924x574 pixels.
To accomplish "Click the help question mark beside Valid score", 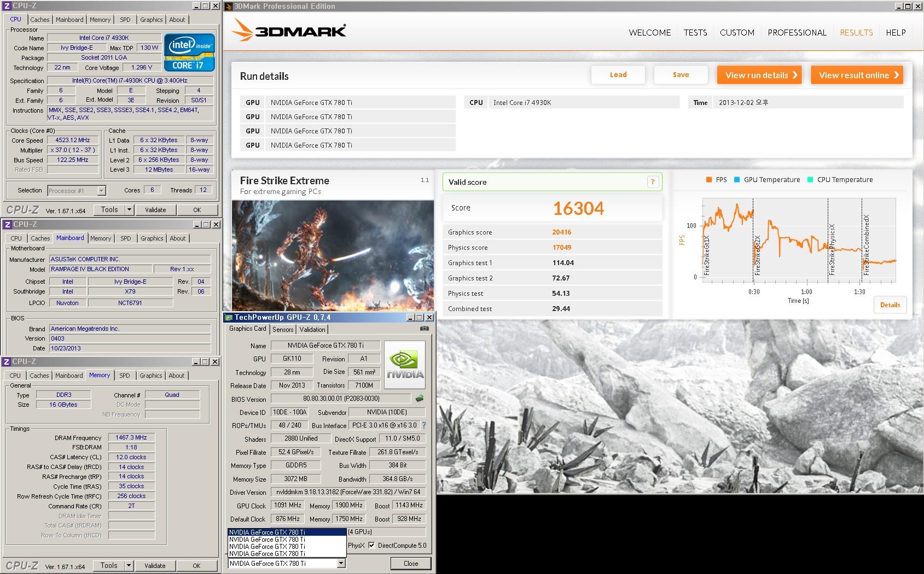I will (652, 182).
